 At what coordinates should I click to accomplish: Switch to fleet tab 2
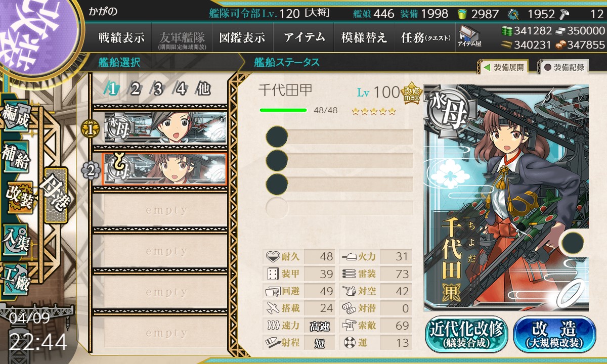[135, 89]
